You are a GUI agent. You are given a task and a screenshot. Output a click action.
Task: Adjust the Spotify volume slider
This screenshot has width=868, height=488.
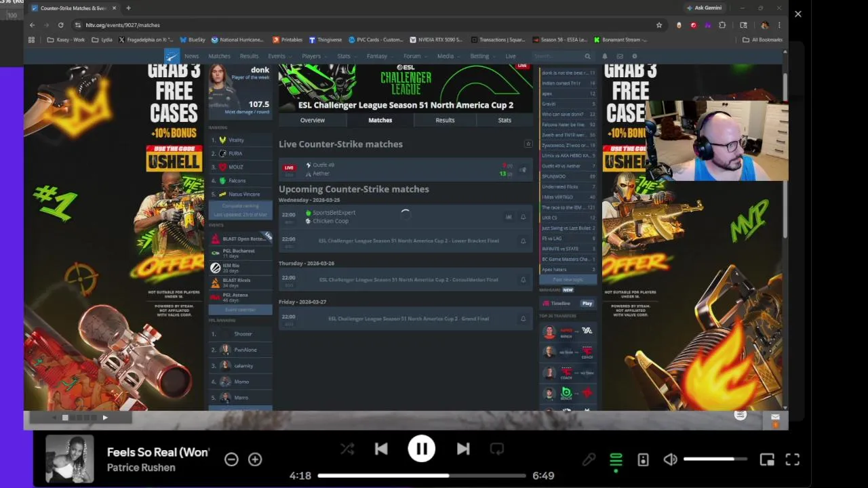point(715,460)
